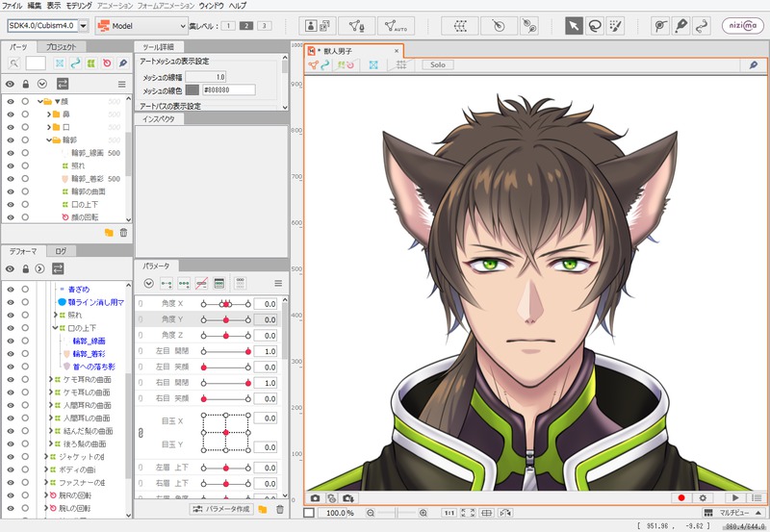The height and width of the screenshot is (532, 770).
Task: Select the arrow selection tool
Action: [574, 26]
